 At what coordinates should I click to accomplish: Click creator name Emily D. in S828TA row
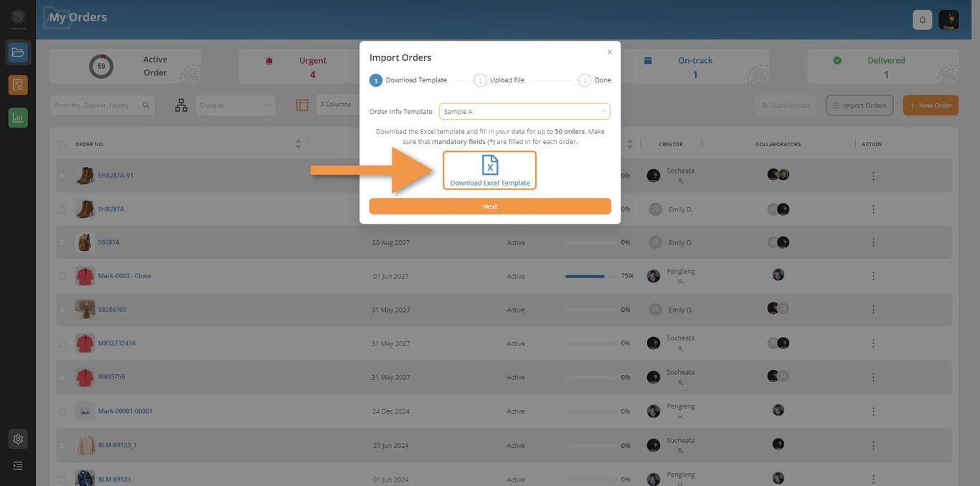click(x=680, y=242)
